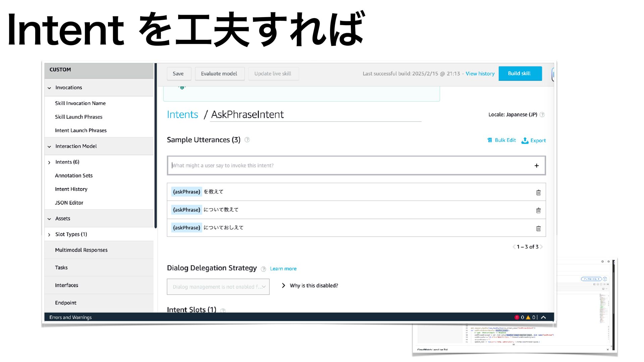Expand Slot Types (1) in sidebar
The width and height of the screenshot is (644, 362).
(x=49, y=235)
